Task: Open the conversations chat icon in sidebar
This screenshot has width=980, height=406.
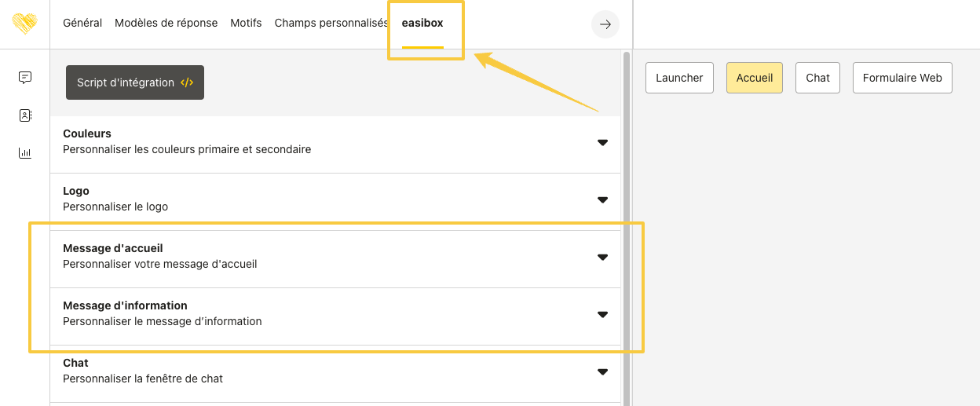Action: click(x=25, y=77)
